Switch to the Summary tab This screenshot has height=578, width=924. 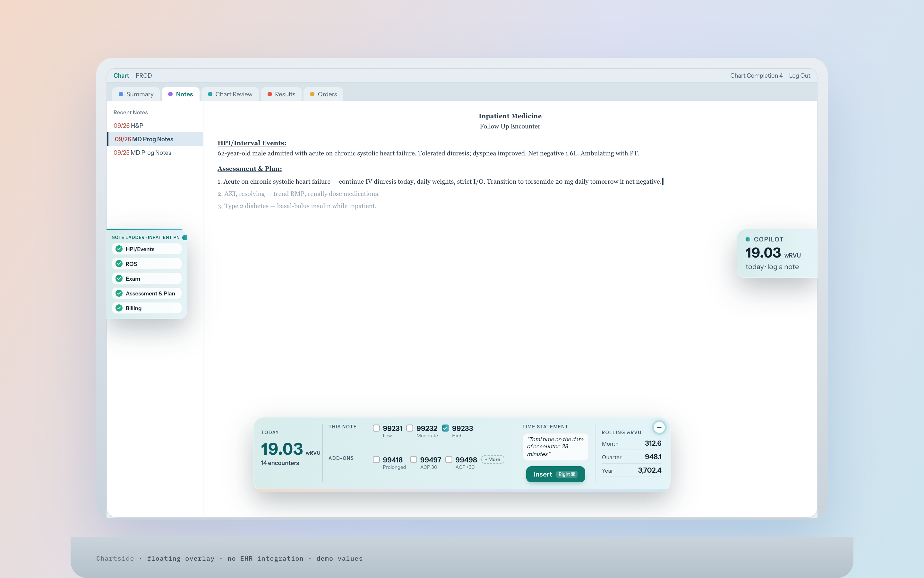tap(136, 94)
